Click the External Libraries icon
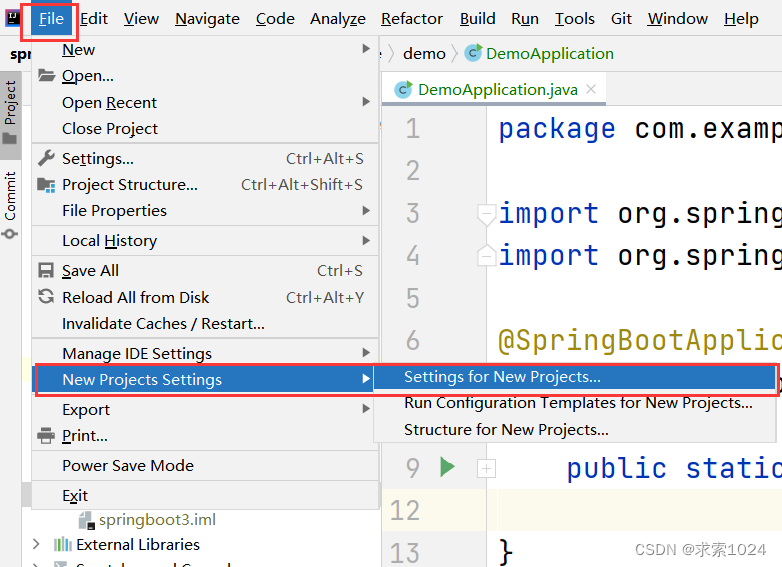This screenshot has height=567, width=782. click(x=62, y=544)
